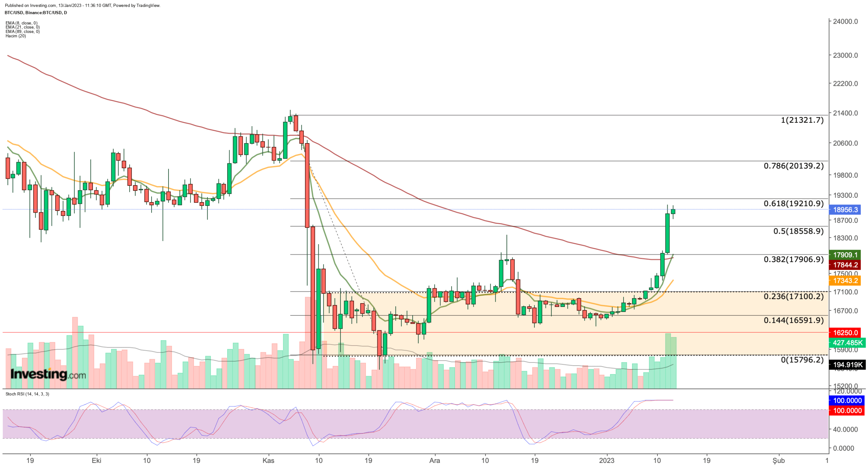Click the 20600.0 price axis tick
The height and width of the screenshot is (467, 868).
[845, 143]
